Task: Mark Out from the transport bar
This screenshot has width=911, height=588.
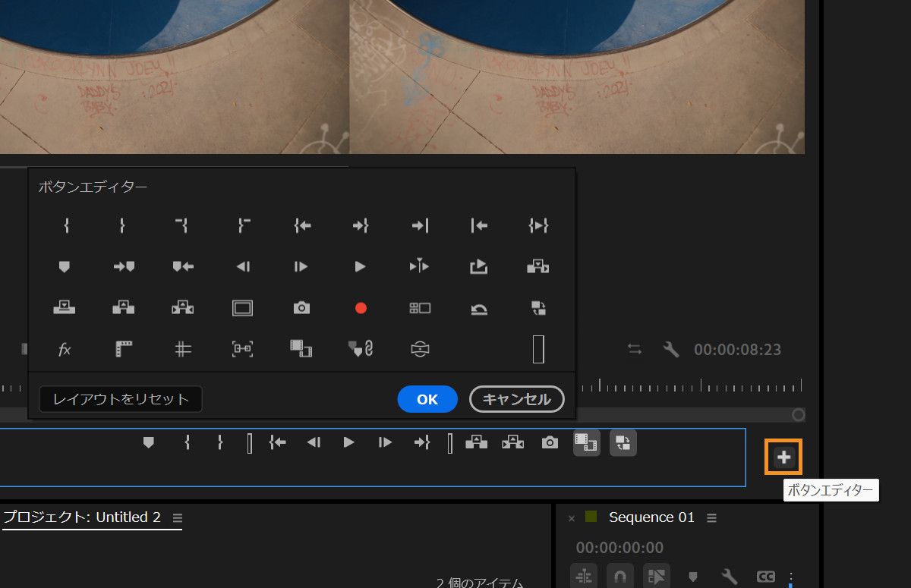Action: [220, 442]
